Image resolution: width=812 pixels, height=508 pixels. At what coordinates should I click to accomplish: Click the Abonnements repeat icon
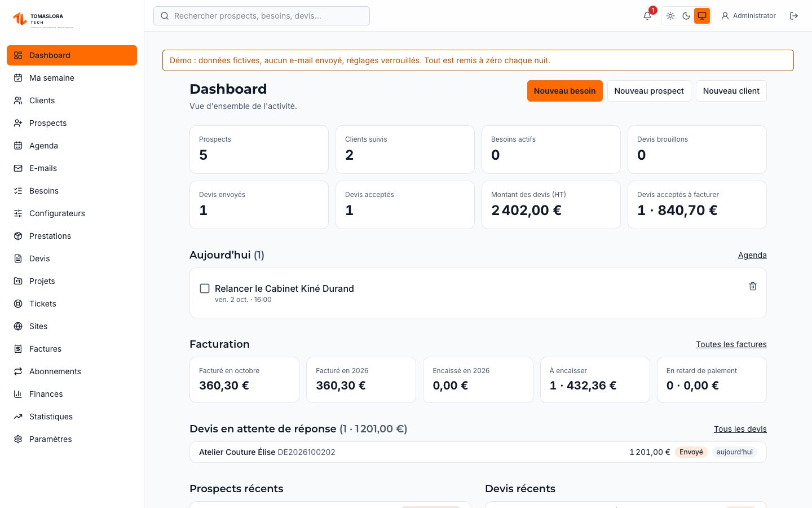click(x=18, y=371)
